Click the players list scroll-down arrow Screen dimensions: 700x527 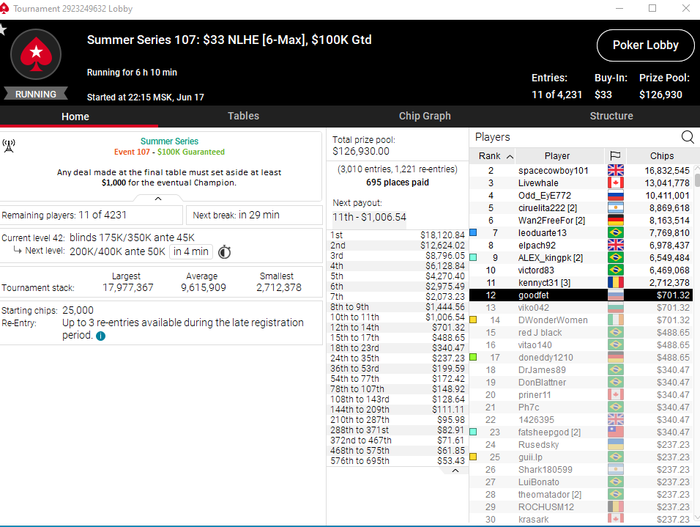click(697, 517)
